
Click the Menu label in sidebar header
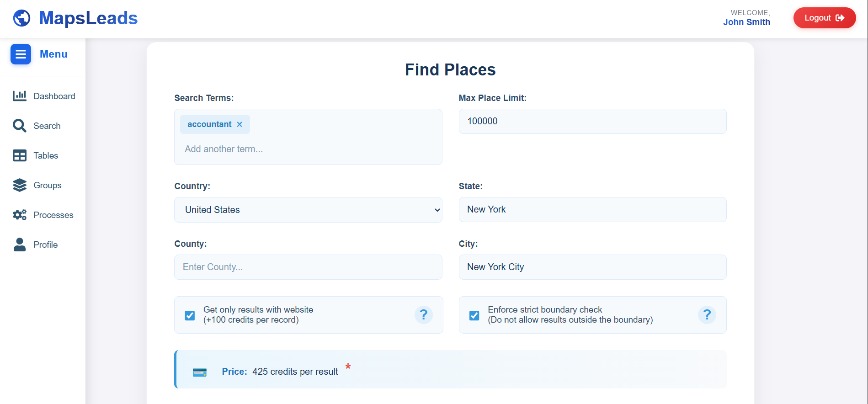point(53,54)
